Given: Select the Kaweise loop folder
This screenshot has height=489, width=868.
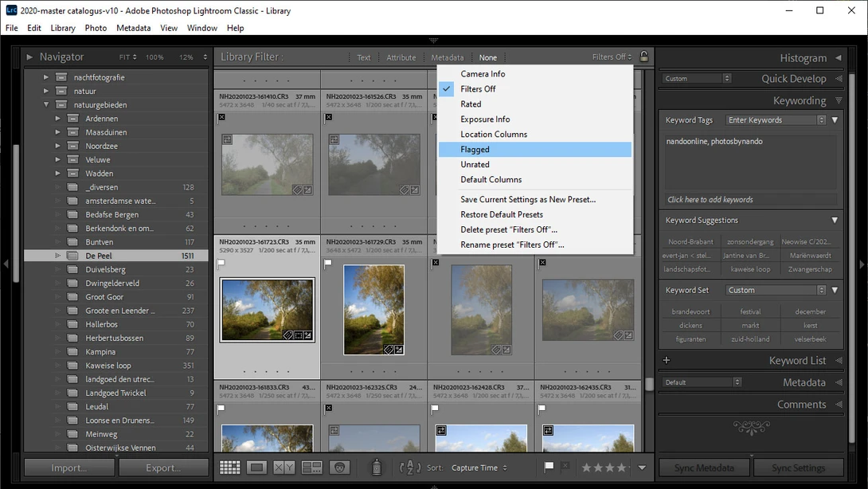Looking at the screenshot, I should [116, 366].
